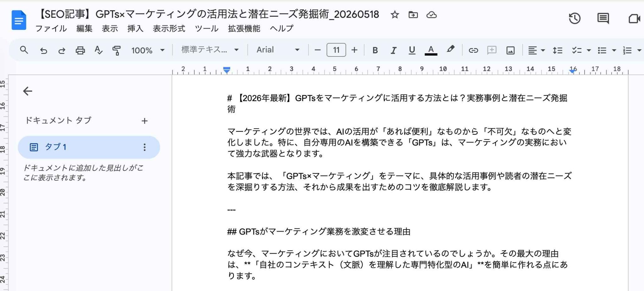Toggle underline formatting
Screen dimensions: 644x291
tap(412, 50)
